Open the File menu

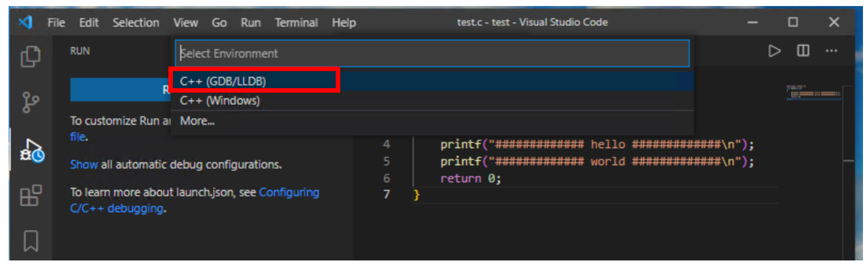coord(56,23)
